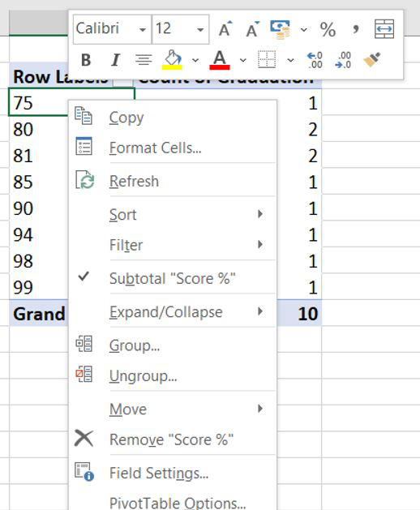Click the Increase Decimal icon
Screen dimensions: 420x510
point(315,61)
